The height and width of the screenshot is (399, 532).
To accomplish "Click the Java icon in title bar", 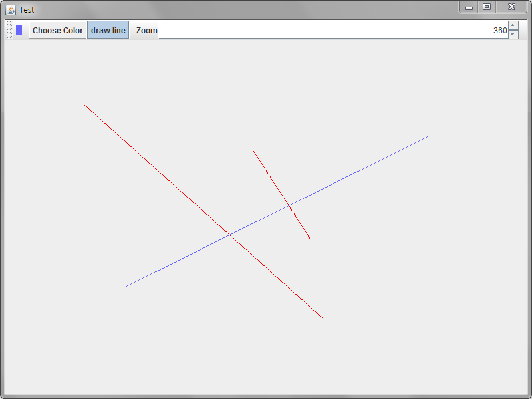I will (11, 10).
